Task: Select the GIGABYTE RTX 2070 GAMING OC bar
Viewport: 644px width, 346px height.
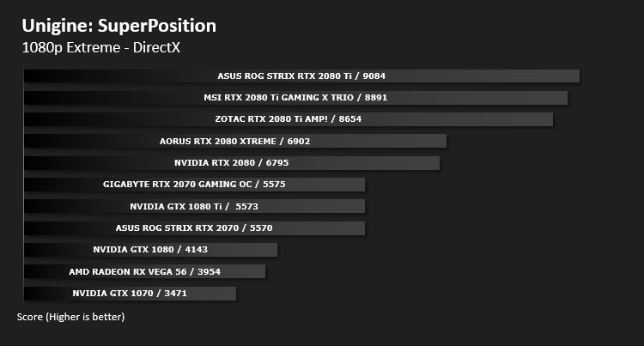Action: point(194,185)
